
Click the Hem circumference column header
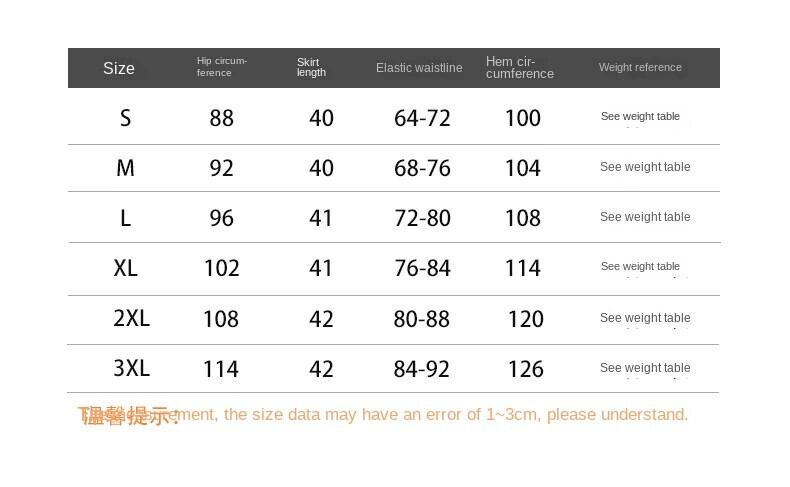tap(519, 67)
